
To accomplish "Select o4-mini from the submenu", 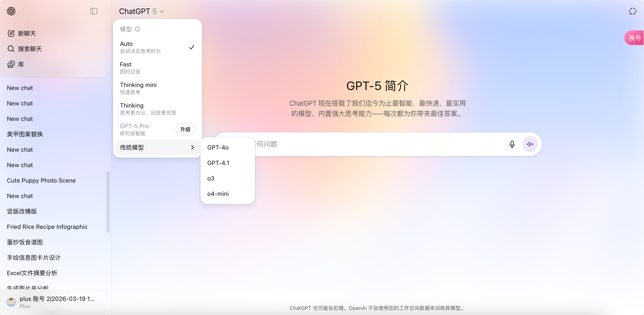I will (x=218, y=194).
